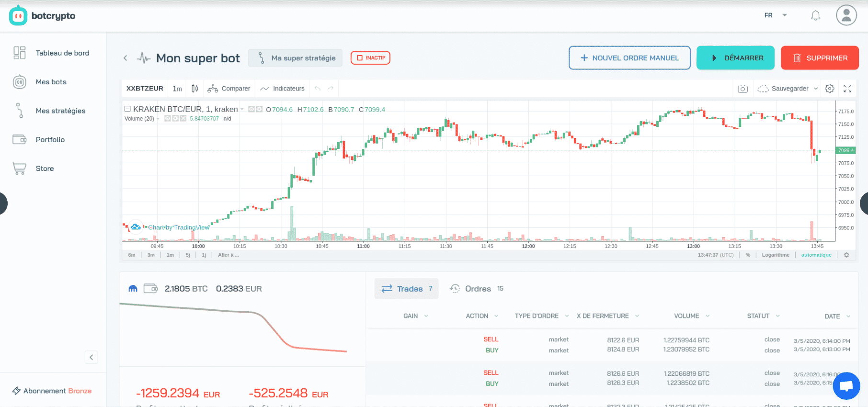Click the XXBTZEUR symbol field
868x407 pixels.
click(x=145, y=89)
